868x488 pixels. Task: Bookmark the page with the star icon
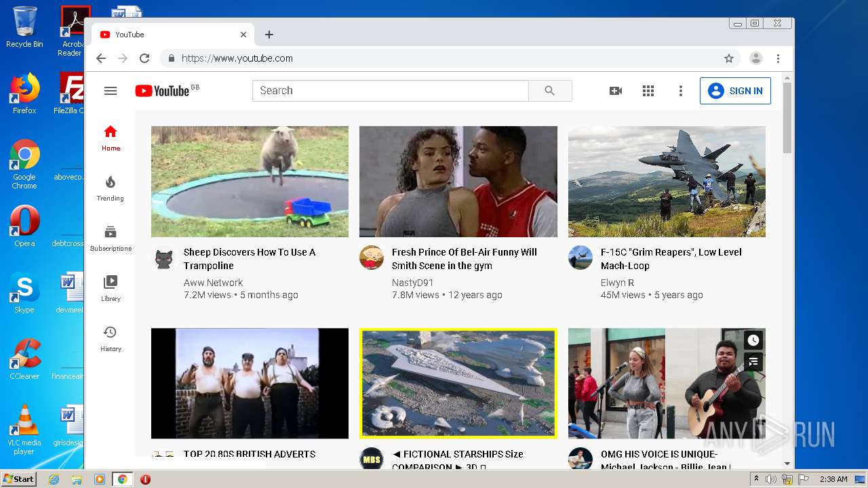[729, 58]
